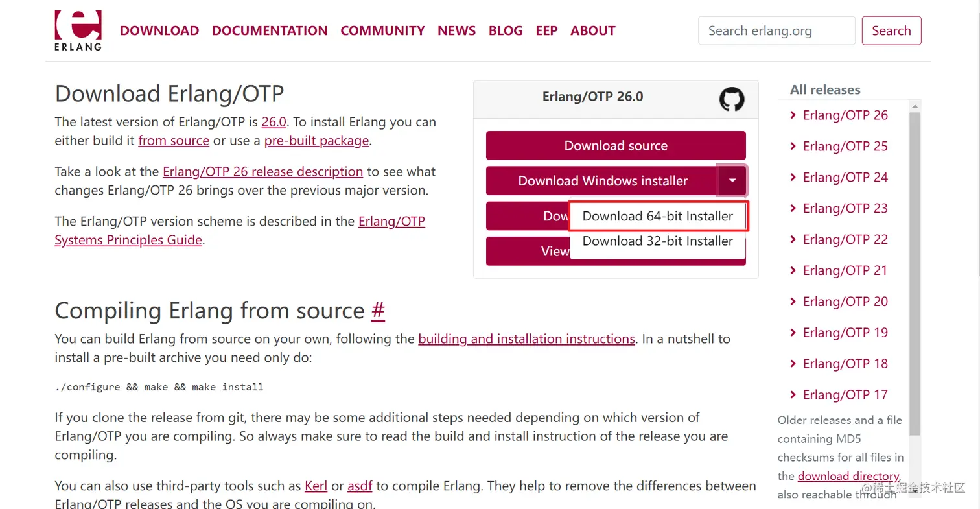980x509 pixels.
Task: Click the Download source button
Action: click(616, 146)
